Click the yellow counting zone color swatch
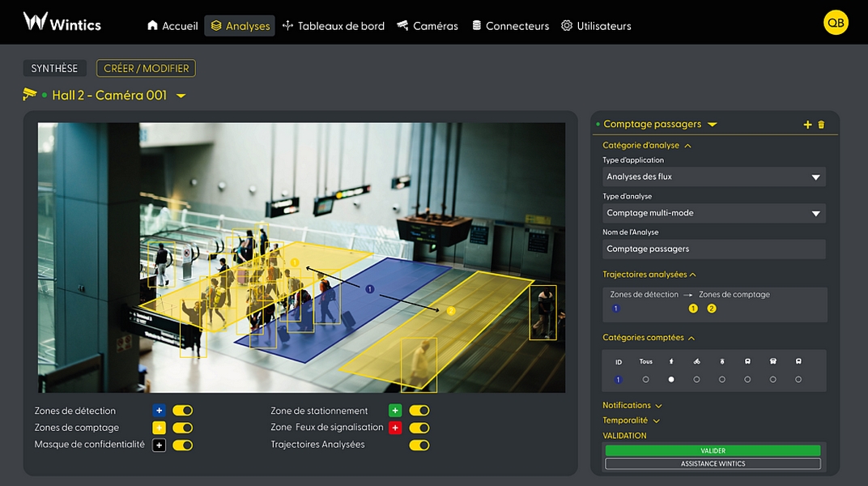Image resolution: width=868 pixels, height=486 pixels. pos(159,428)
